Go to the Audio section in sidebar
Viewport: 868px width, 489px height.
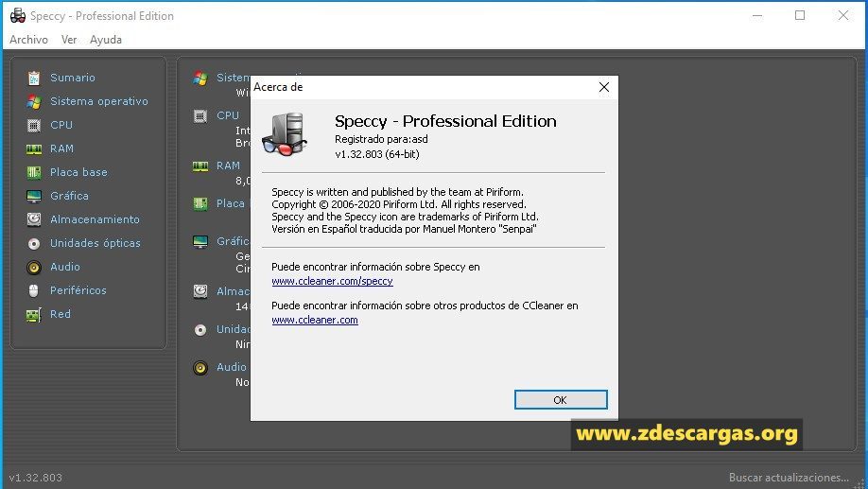pyautogui.click(x=64, y=267)
